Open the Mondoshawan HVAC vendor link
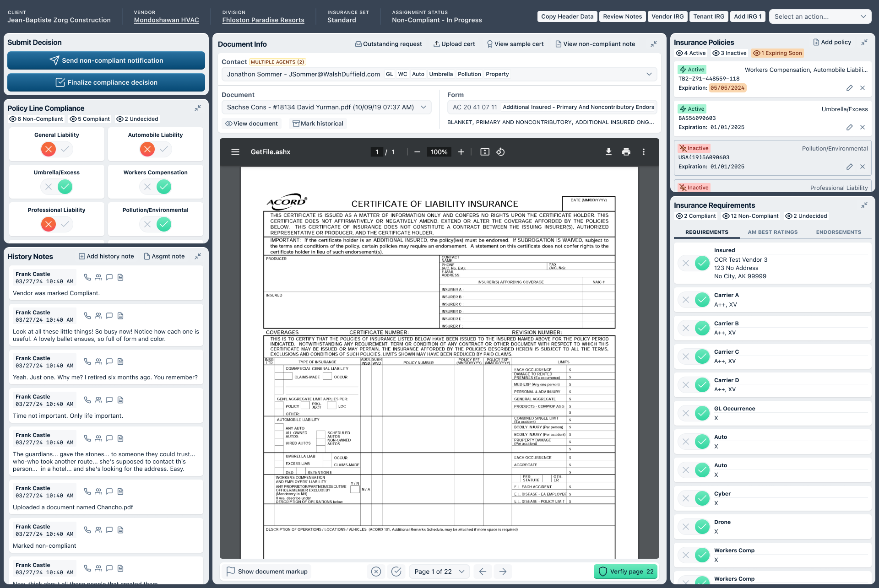The height and width of the screenshot is (588, 879). 166,20
